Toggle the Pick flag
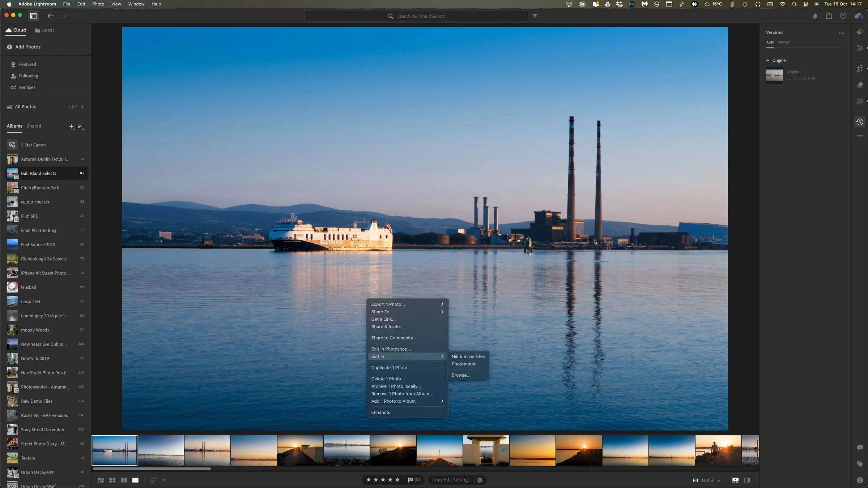The image size is (868, 488). tap(410, 480)
